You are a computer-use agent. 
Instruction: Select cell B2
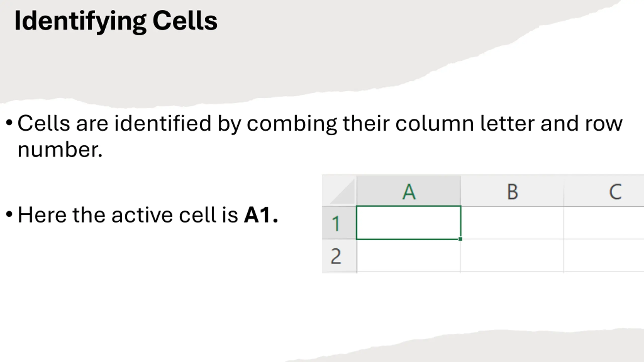click(512, 255)
